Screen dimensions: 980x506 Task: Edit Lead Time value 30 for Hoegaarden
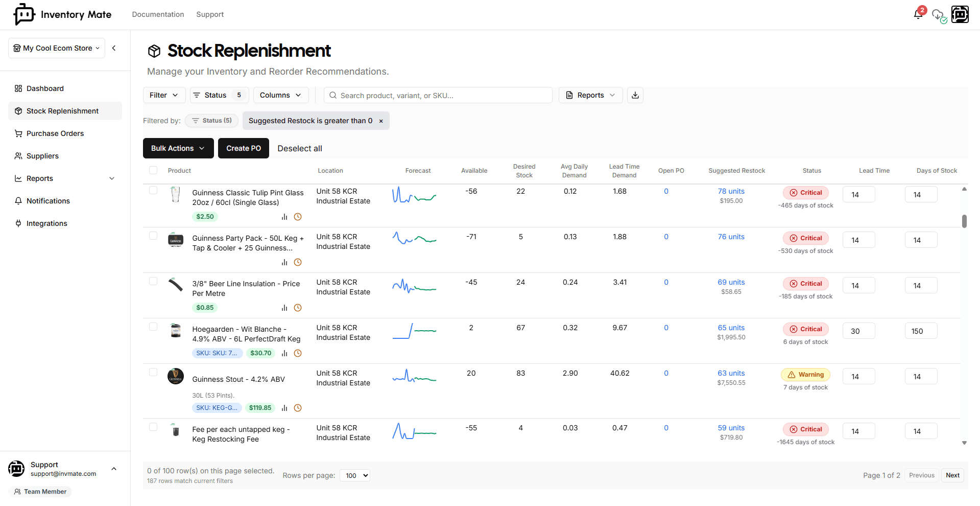[x=859, y=331]
